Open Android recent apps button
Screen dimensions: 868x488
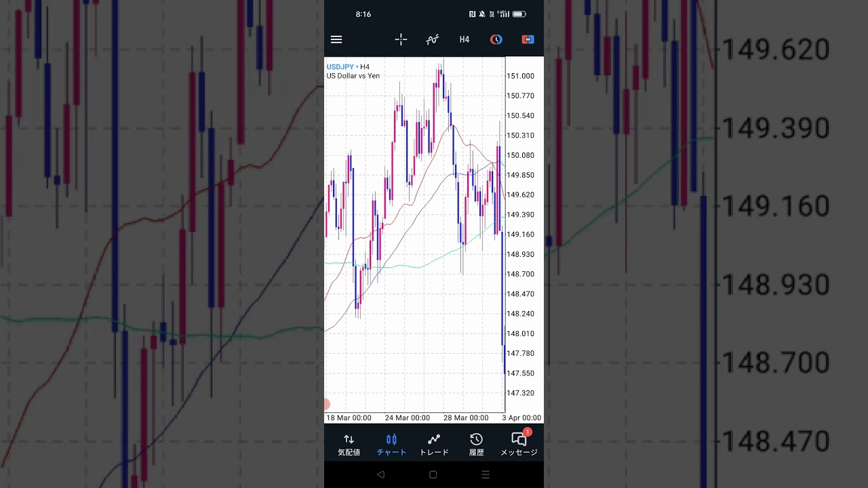tap(486, 475)
